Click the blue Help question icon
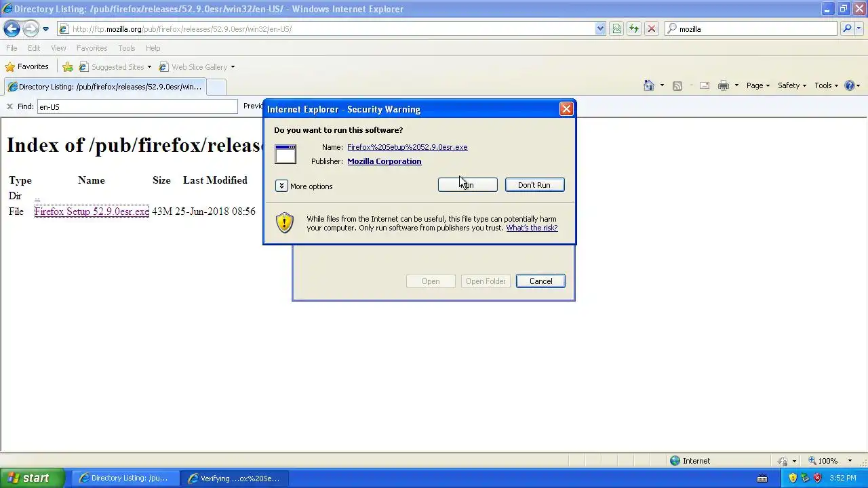868x488 pixels. [850, 85]
